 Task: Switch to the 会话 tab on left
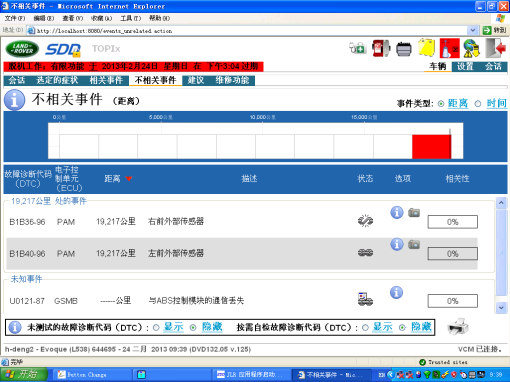tap(17, 80)
